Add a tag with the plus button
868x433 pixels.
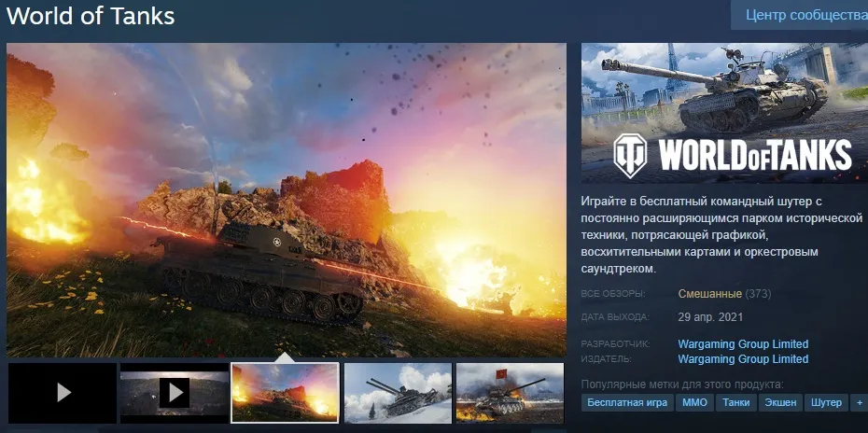[x=860, y=402]
